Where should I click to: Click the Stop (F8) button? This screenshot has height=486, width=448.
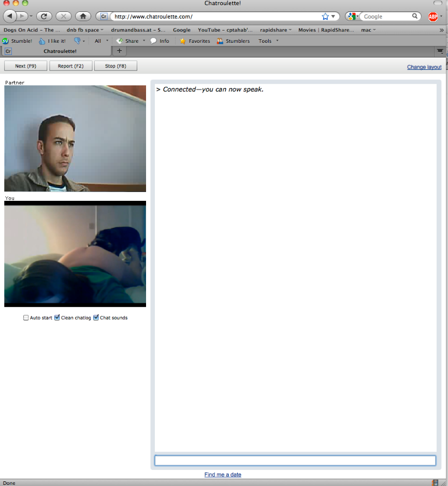[x=115, y=66]
